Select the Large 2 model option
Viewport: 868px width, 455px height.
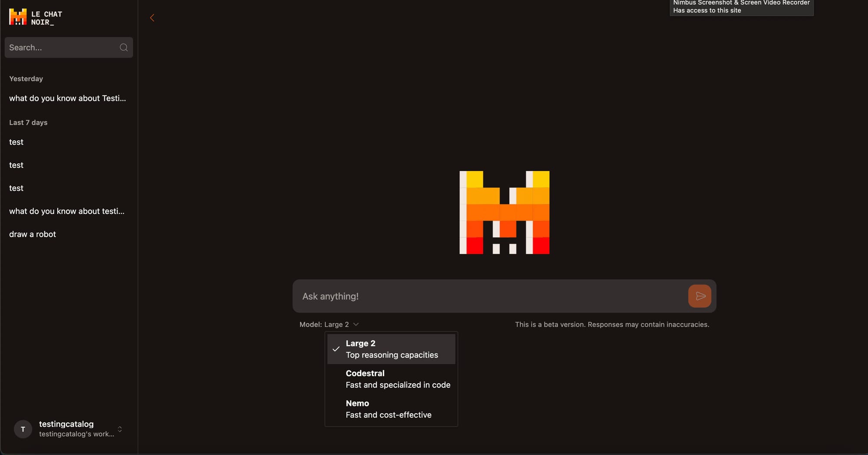[x=391, y=349]
